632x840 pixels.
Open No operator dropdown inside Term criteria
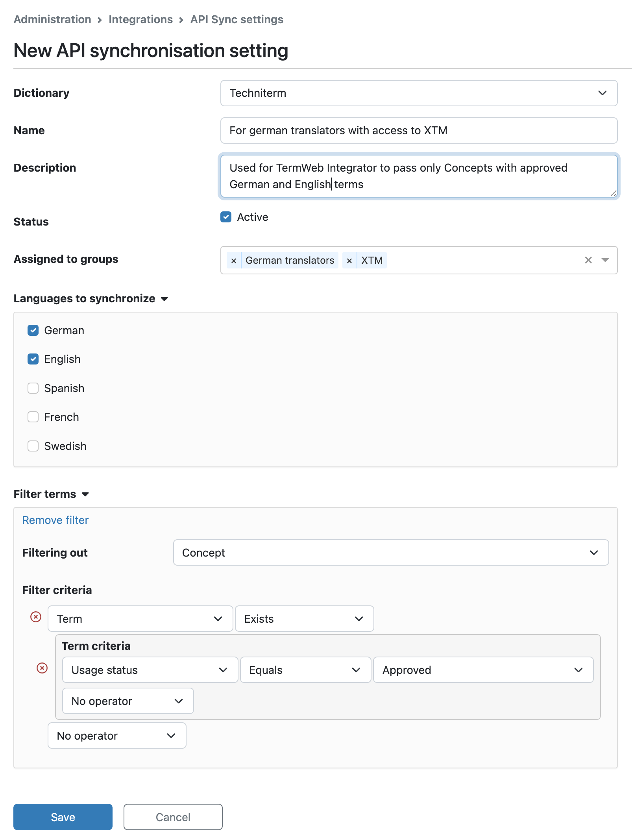click(128, 701)
